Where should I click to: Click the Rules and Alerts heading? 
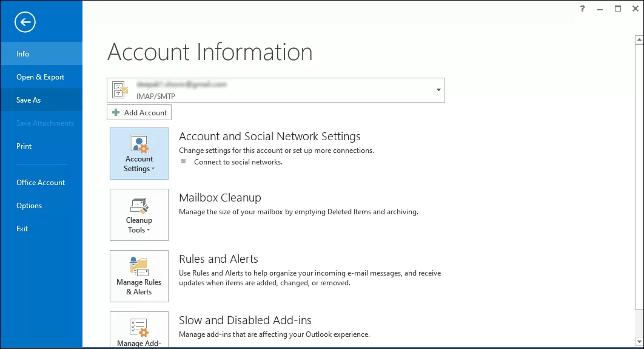coord(218,259)
